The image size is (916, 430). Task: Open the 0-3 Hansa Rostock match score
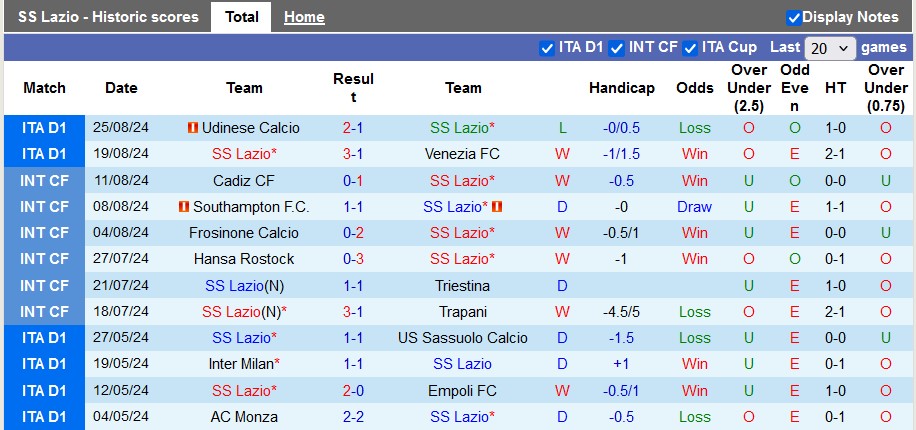click(353, 259)
